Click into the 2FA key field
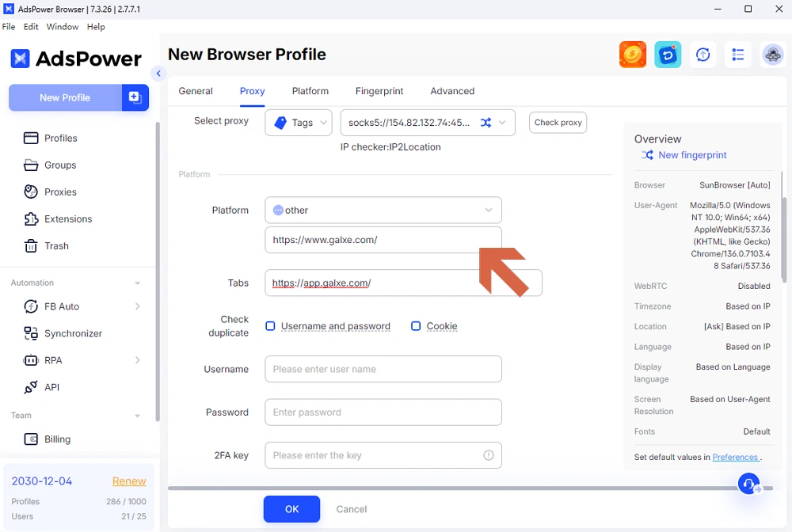This screenshot has height=532, width=792. pyautogui.click(x=383, y=455)
